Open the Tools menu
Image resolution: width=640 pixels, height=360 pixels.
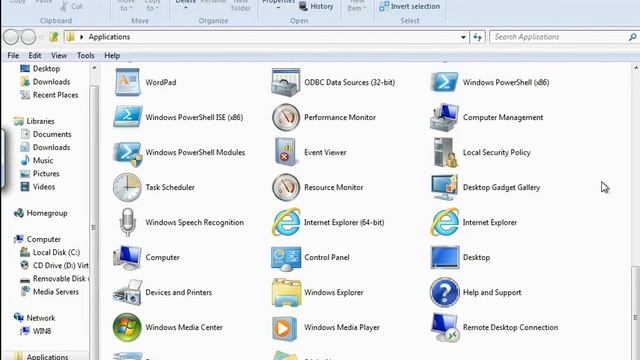point(85,56)
